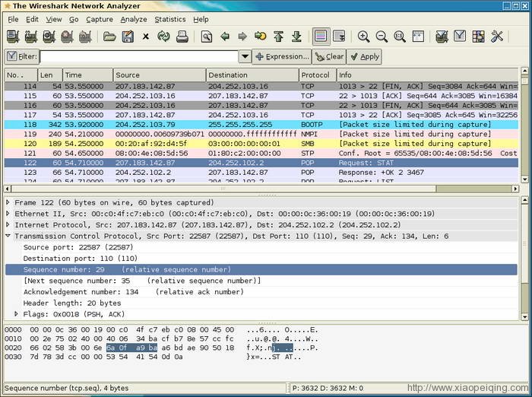Click packet list horizontal scrollbar thumb
Viewport: 532px width, 397px height.
[x=224, y=189]
